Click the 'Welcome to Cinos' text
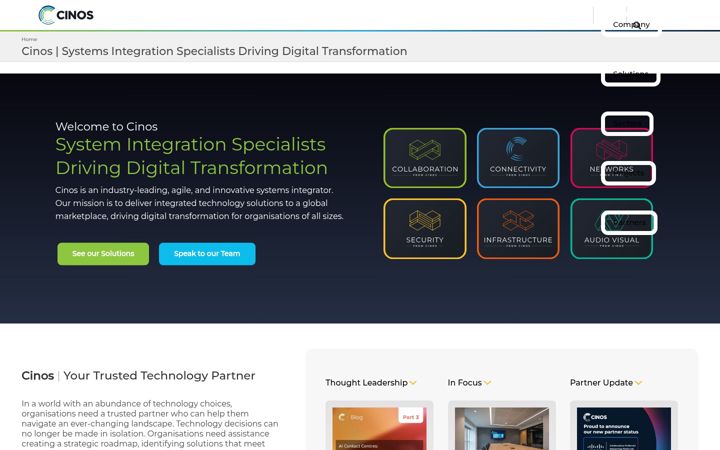This screenshot has height=450, width=720. 107,126
